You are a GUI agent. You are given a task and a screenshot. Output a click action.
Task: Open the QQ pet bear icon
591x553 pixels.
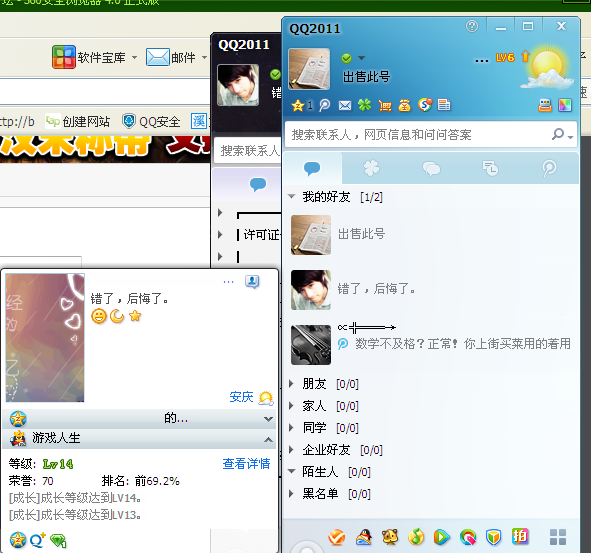[x=390, y=537]
